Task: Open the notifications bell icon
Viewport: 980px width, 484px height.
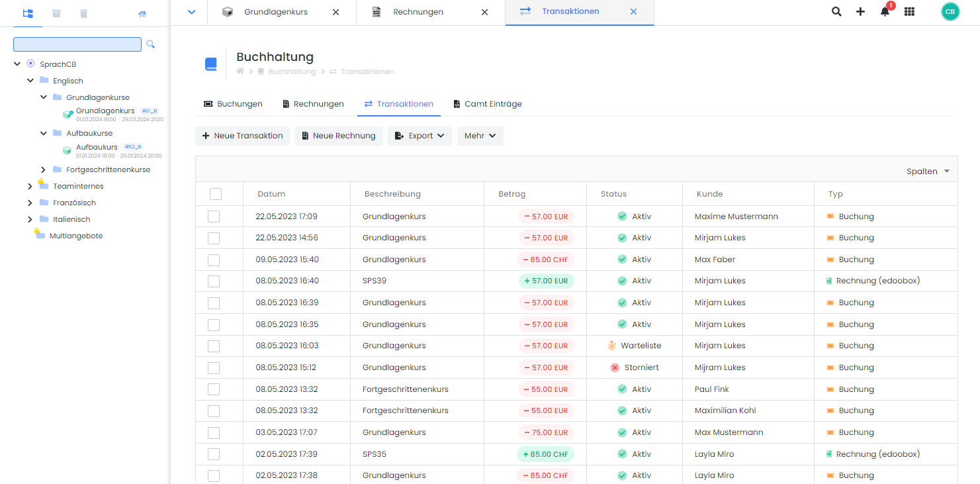Action: click(x=885, y=12)
